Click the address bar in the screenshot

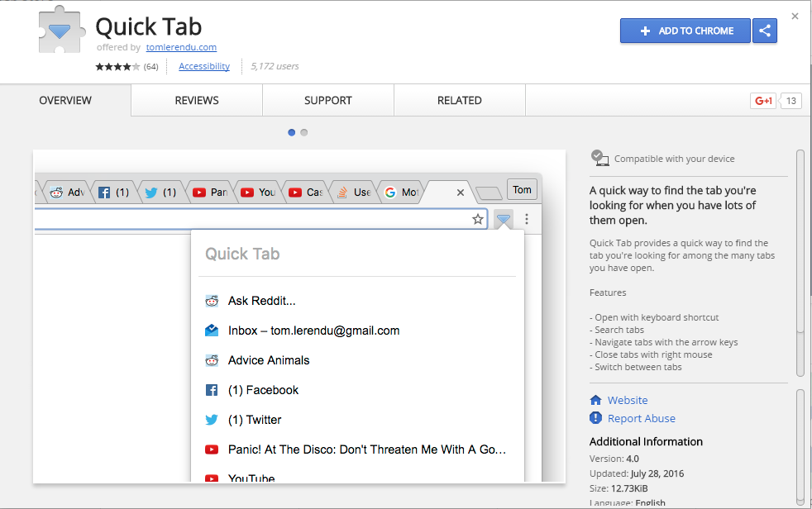tap(260, 219)
